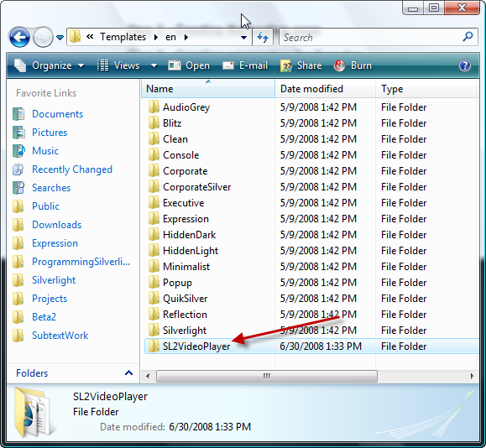486x448 pixels.
Task: Click the E-mail toolbar button
Action: (x=245, y=65)
